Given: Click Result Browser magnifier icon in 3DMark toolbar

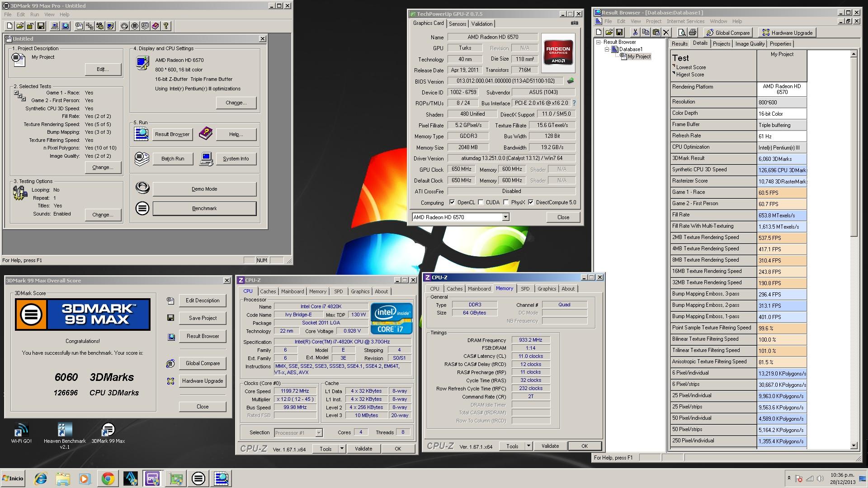Looking at the screenshot, I should coord(65,26).
